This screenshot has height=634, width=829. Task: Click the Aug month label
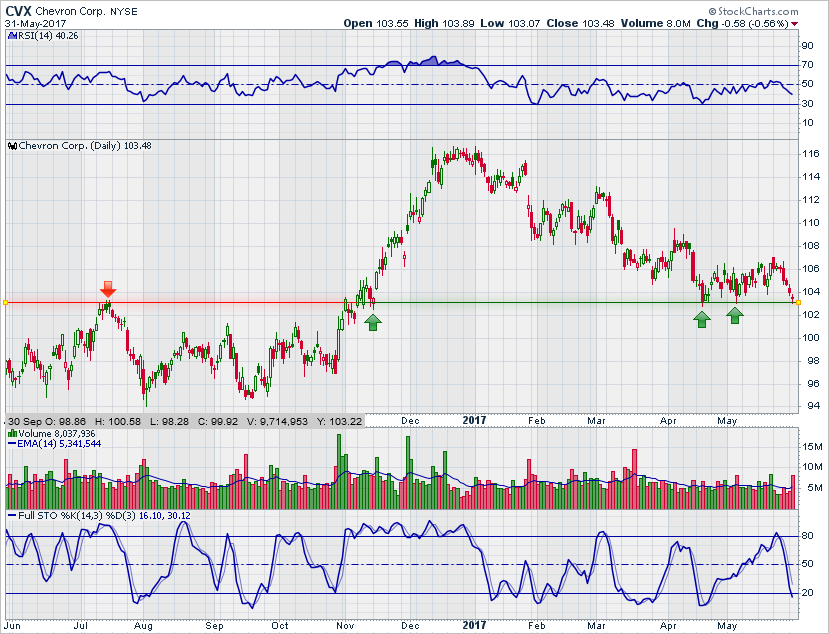coord(143,626)
